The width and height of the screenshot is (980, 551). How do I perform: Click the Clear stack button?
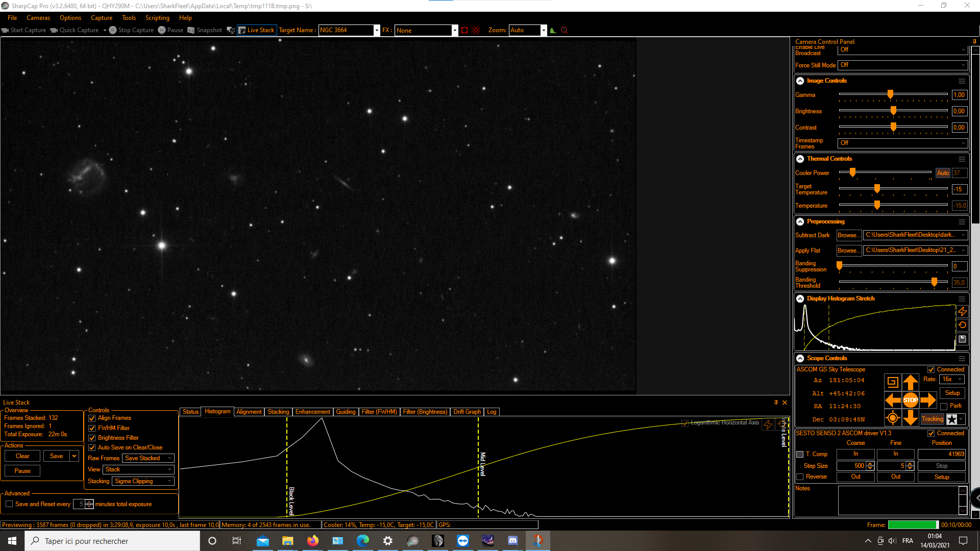(x=22, y=456)
